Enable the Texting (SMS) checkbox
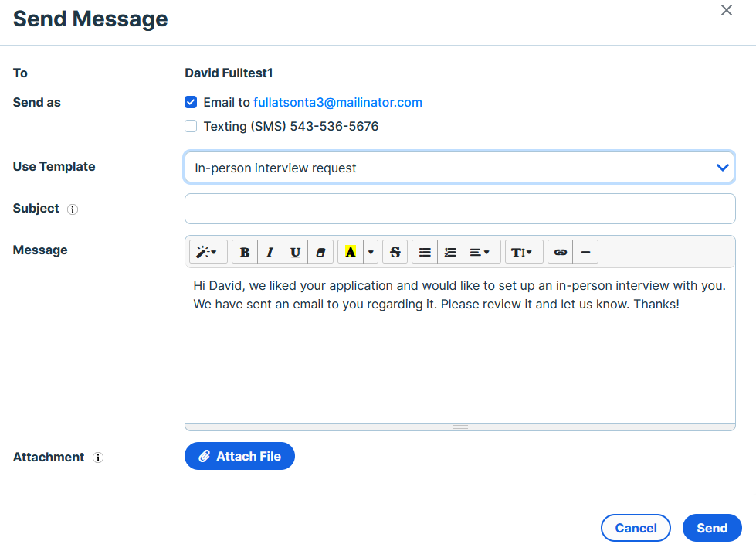The height and width of the screenshot is (558, 756). 191,127
